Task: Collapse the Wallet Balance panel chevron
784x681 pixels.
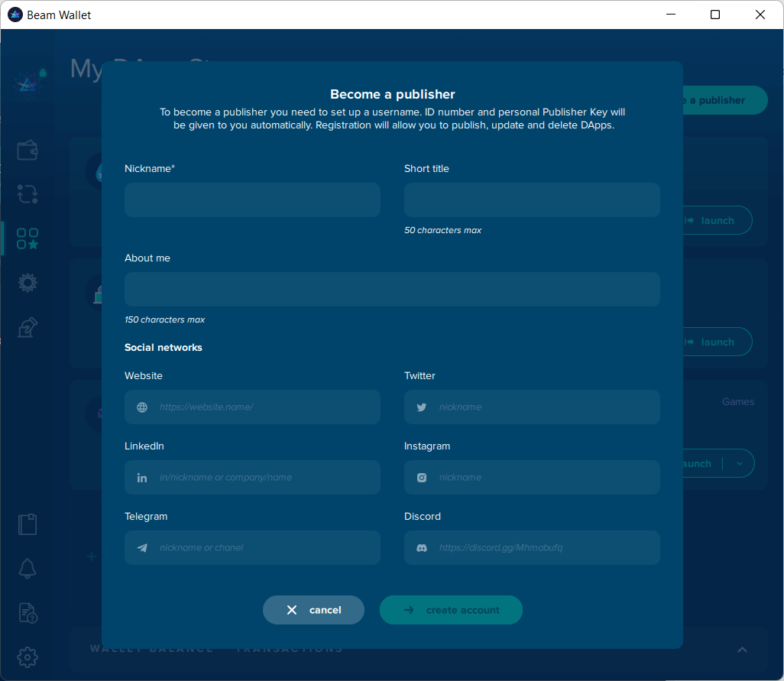Action: tap(742, 650)
